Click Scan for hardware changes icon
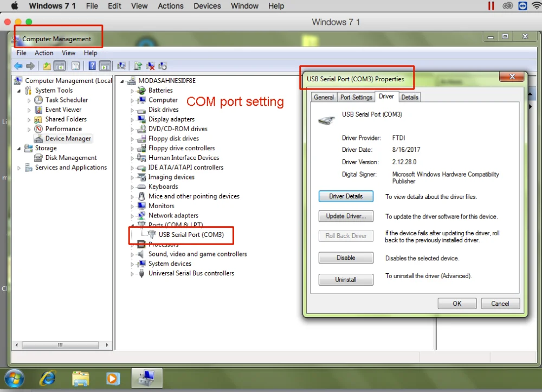Image resolution: width=542 pixels, height=392 pixels. click(x=121, y=66)
